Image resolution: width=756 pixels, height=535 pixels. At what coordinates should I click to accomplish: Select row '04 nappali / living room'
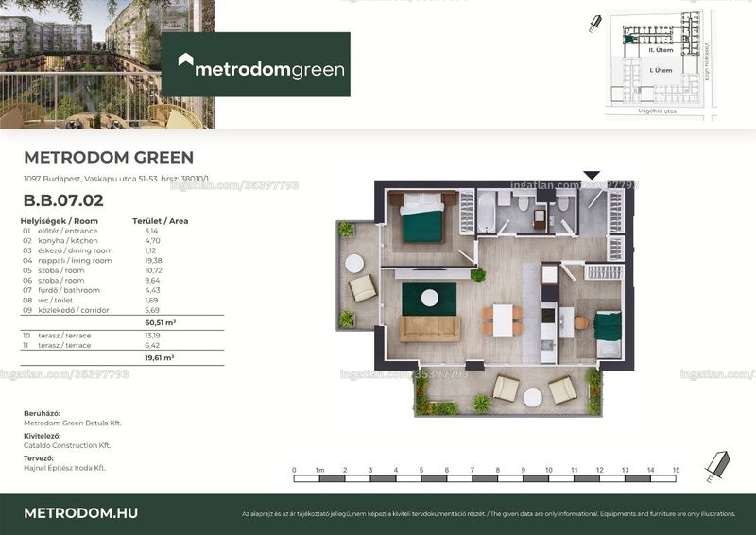92,261
